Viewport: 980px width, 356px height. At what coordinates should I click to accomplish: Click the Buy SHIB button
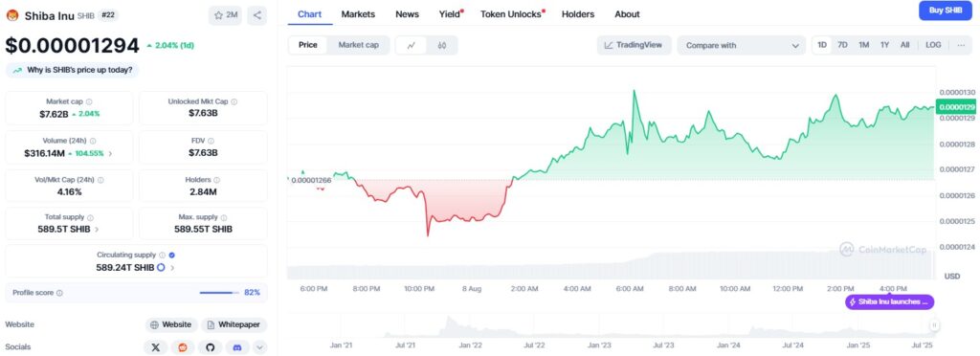point(945,10)
